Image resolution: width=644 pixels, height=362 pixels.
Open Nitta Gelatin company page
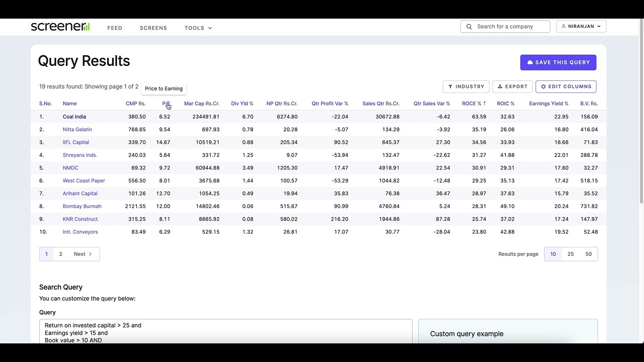77,129
